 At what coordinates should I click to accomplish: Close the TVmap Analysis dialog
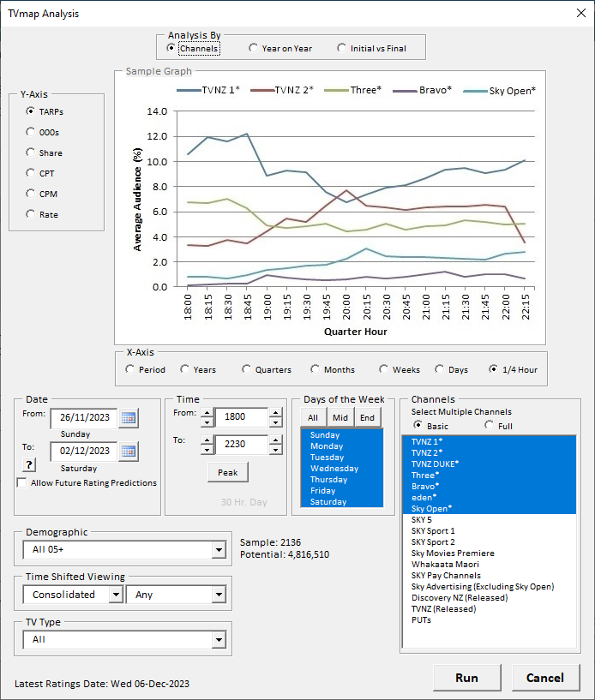(581, 13)
